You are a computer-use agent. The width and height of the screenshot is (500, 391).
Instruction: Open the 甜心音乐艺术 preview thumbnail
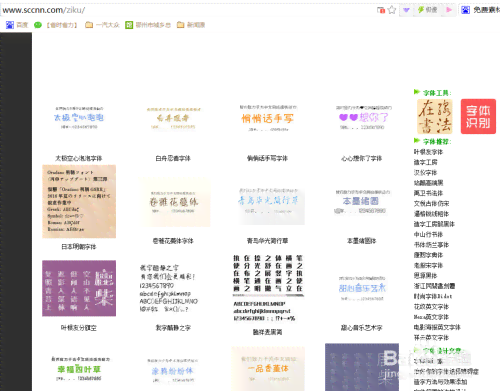[362, 288]
